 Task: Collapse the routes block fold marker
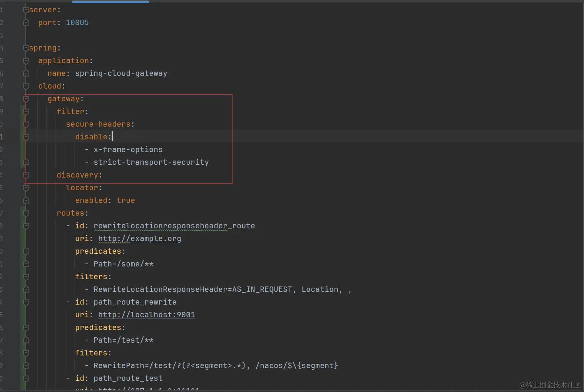26,213
